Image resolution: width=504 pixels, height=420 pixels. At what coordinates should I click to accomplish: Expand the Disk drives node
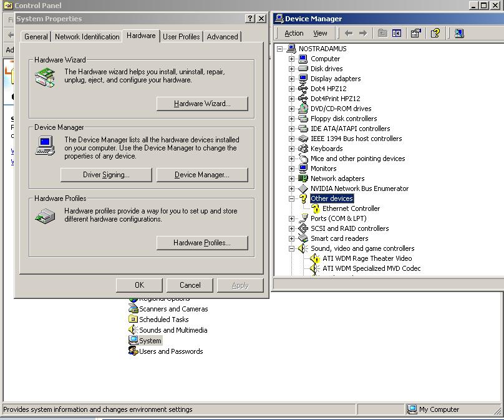(x=291, y=69)
